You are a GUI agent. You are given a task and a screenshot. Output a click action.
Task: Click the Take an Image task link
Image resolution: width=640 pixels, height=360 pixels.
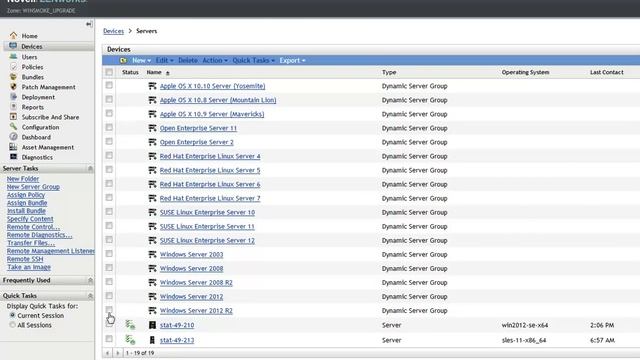tap(29, 267)
